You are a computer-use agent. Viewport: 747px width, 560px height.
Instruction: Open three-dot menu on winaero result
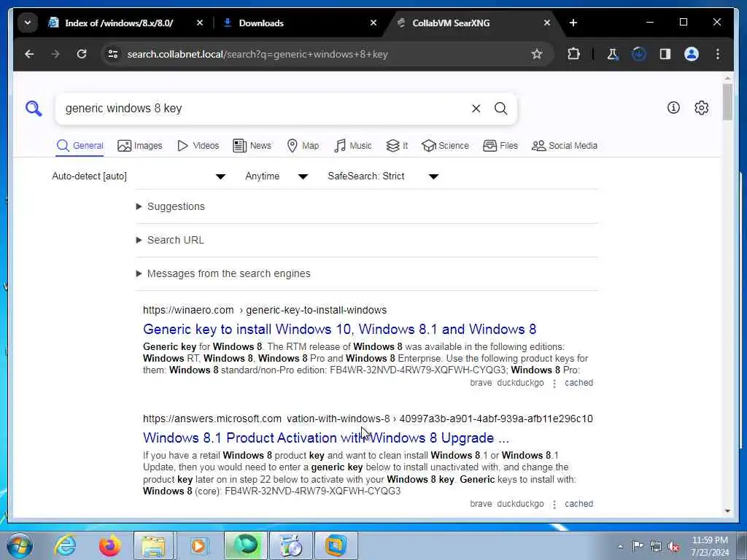click(x=554, y=384)
